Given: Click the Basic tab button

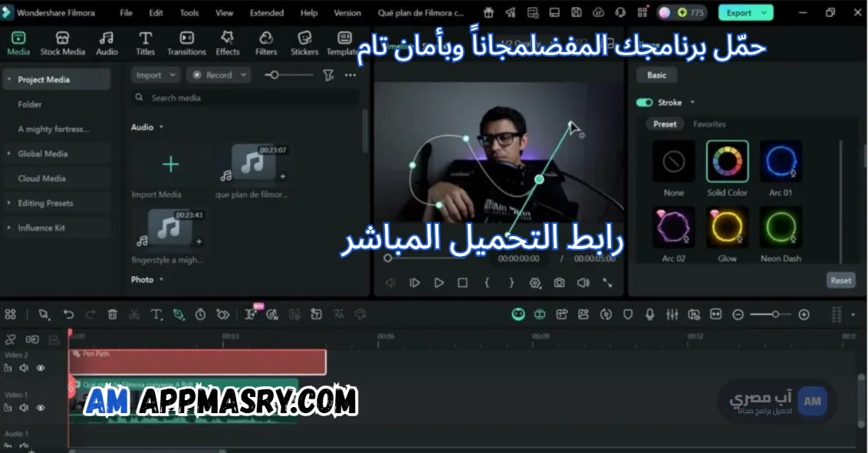Looking at the screenshot, I should [656, 75].
